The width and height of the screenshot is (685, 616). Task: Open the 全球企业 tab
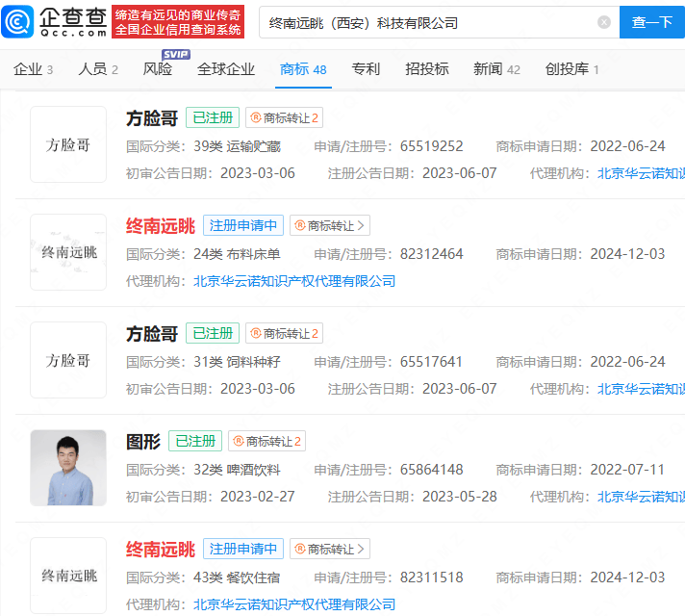point(226,69)
